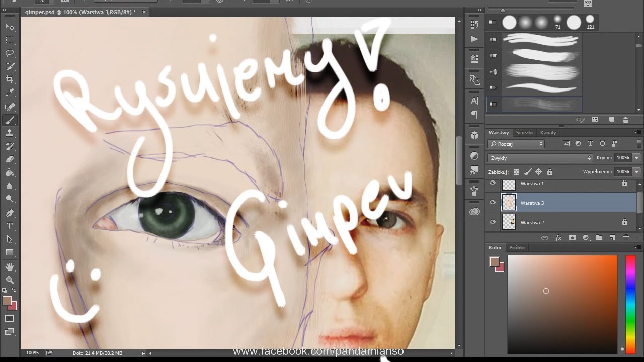Delete layer with the trash icon
Viewport: 644px width, 362px height.
coord(626,238)
